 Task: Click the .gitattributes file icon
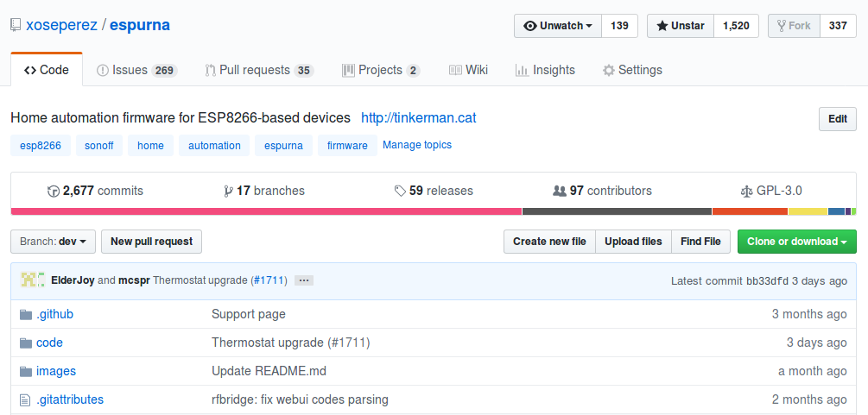coord(25,399)
